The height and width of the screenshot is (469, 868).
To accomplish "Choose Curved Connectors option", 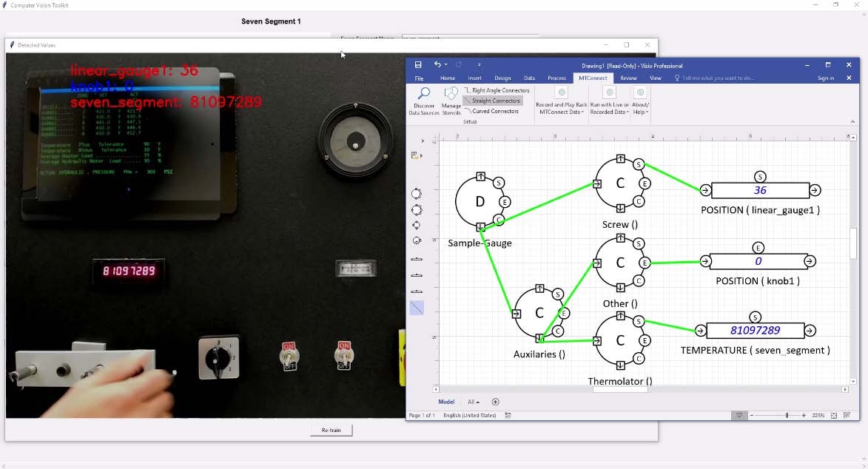I will [491, 111].
